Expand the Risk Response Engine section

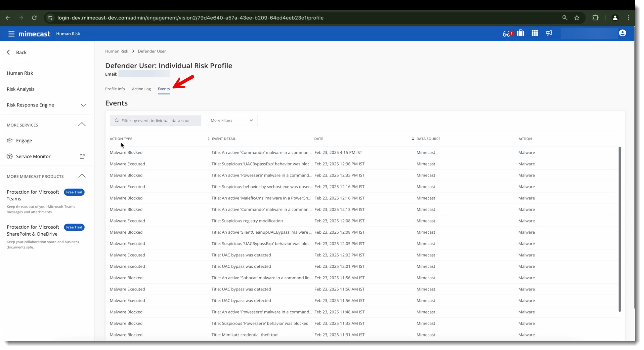[x=83, y=105]
